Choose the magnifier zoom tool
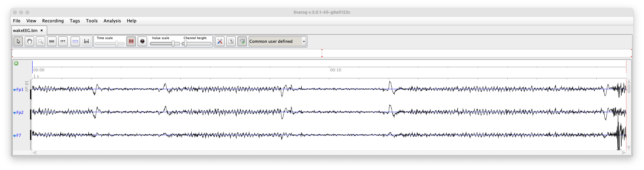644x170 pixels. coord(40,41)
